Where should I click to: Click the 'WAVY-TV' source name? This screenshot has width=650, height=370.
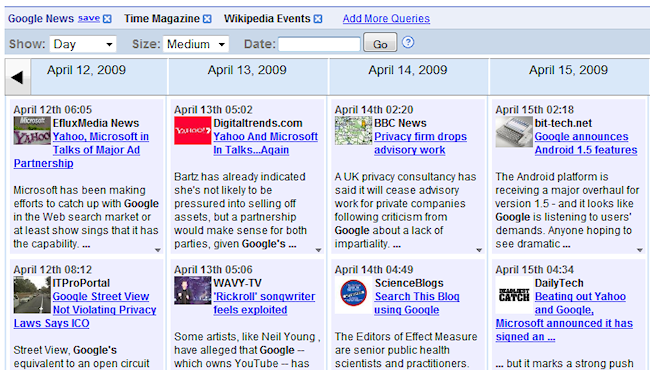(x=238, y=283)
